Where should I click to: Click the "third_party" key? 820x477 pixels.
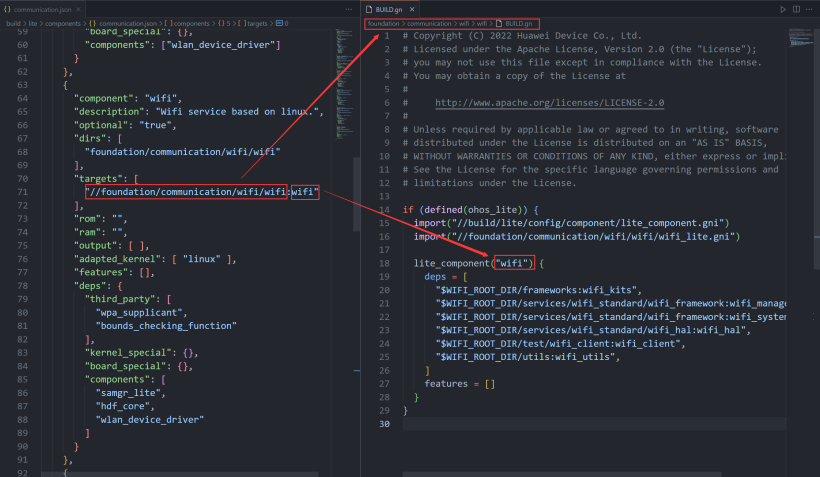tap(123, 299)
